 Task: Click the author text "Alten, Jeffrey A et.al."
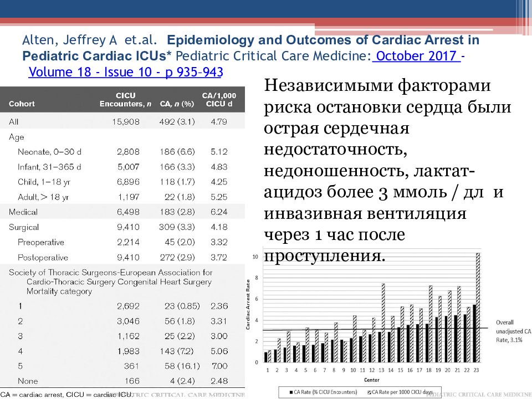coord(90,40)
